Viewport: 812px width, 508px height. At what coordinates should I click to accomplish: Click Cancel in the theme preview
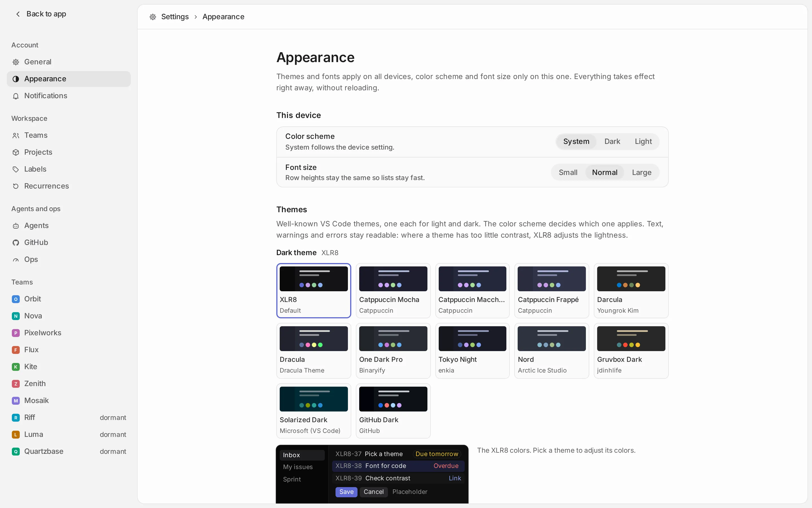click(x=374, y=492)
